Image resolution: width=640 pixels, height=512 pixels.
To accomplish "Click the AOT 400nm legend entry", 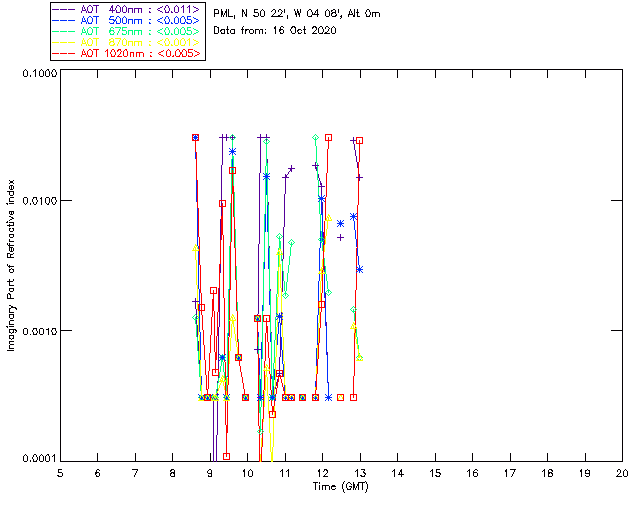I will [x=127, y=9].
